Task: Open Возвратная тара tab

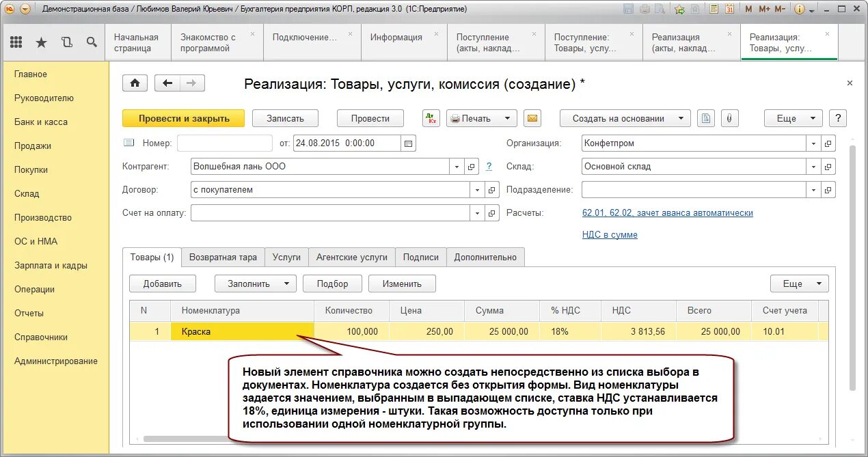Action: coord(223,257)
